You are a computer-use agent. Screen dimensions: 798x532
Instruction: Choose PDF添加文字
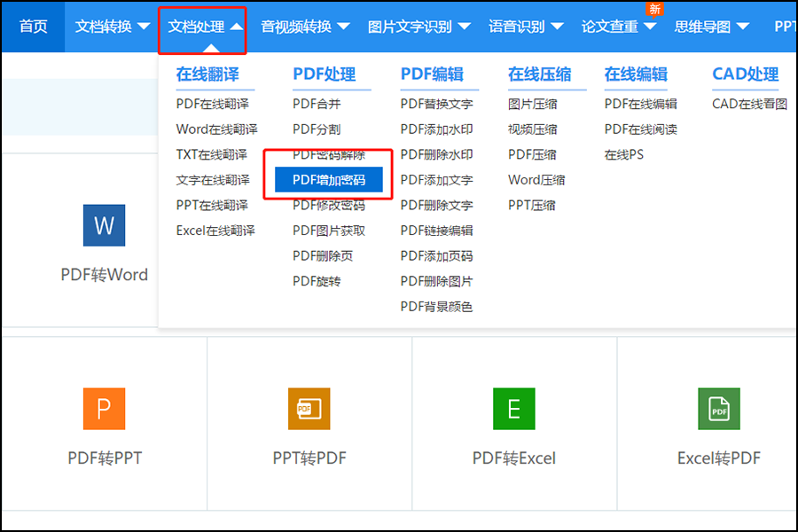436,180
